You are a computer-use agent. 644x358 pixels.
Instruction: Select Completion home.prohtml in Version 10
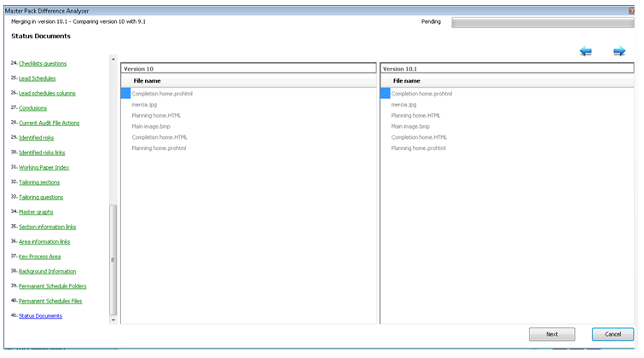click(162, 94)
